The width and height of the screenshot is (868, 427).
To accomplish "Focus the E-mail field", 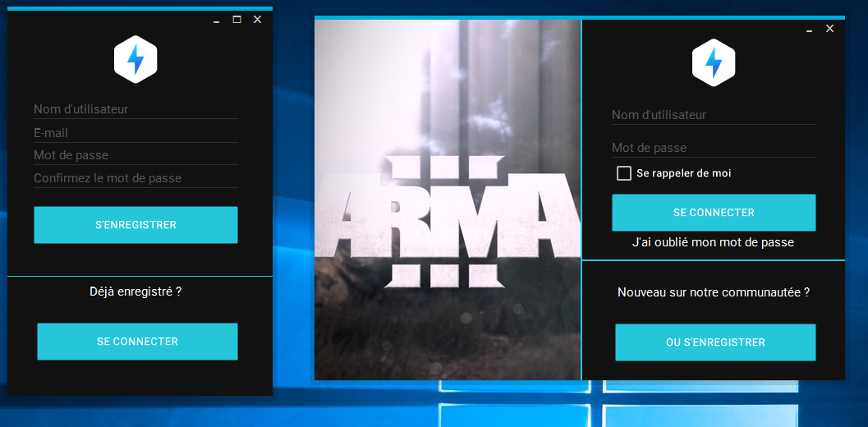I will click(x=135, y=133).
